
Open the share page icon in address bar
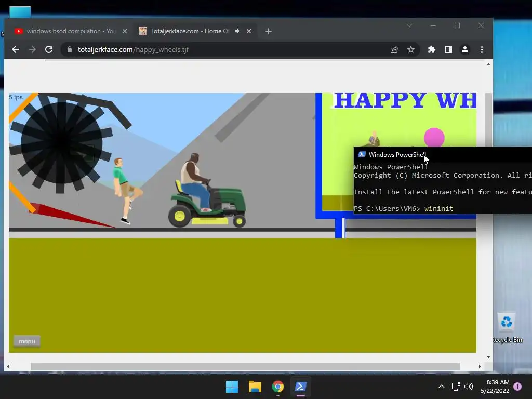point(394,50)
